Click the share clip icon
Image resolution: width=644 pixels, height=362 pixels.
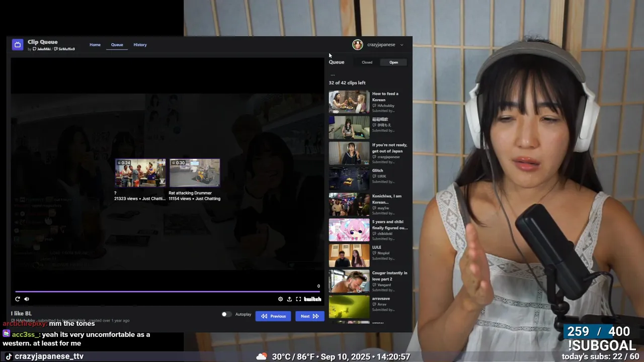[289, 299]
